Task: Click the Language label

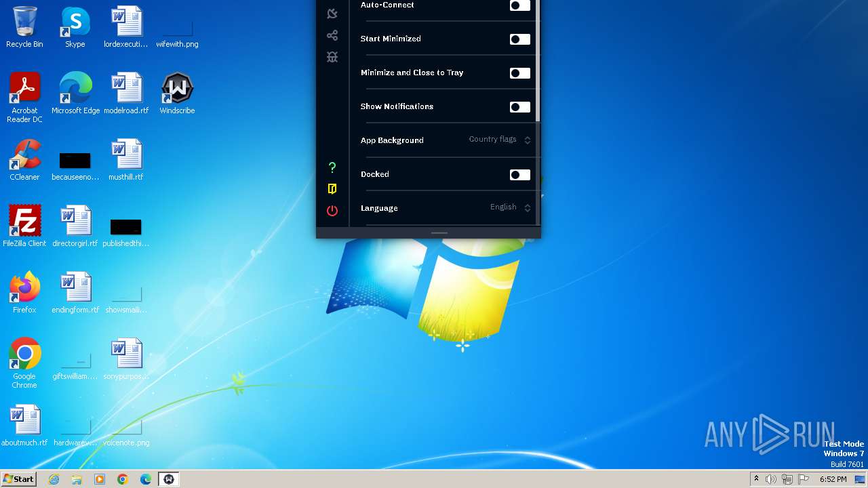Action: [379, 208]
